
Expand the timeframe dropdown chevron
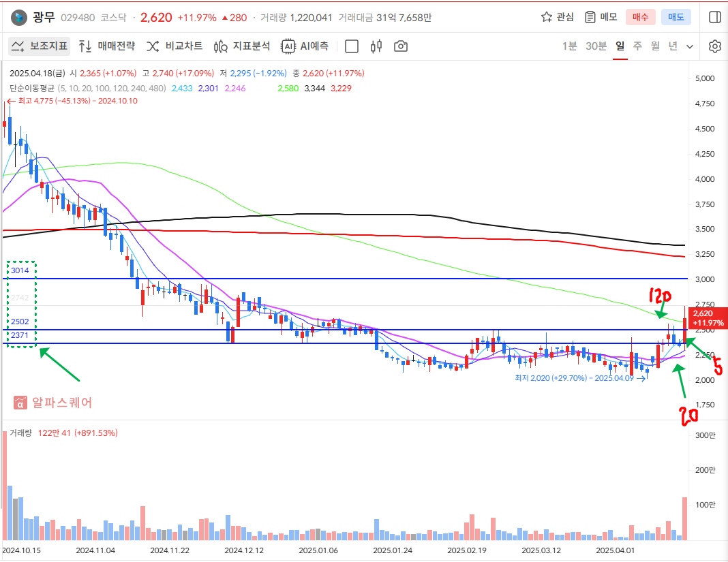[690, 46]
